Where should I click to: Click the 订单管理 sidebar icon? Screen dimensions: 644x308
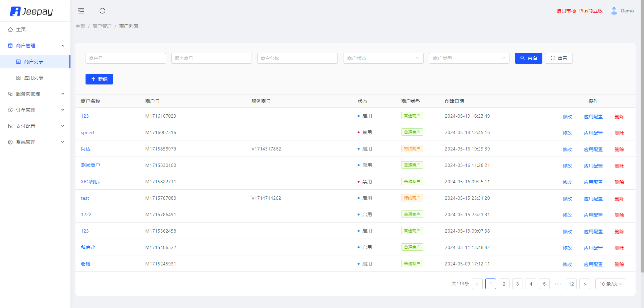pyautogui.click(x=10, y=110)
